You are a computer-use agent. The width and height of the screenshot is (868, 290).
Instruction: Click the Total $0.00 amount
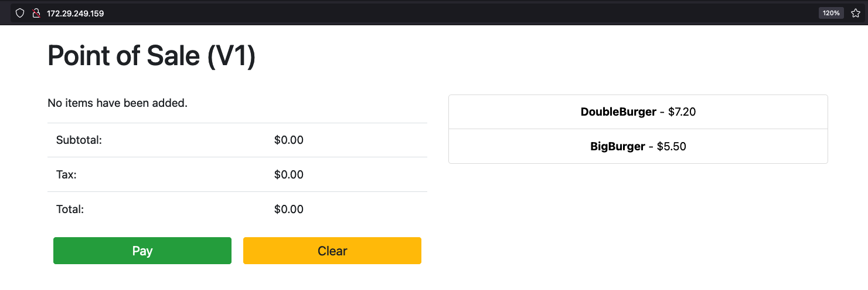[x=289, y=209]
